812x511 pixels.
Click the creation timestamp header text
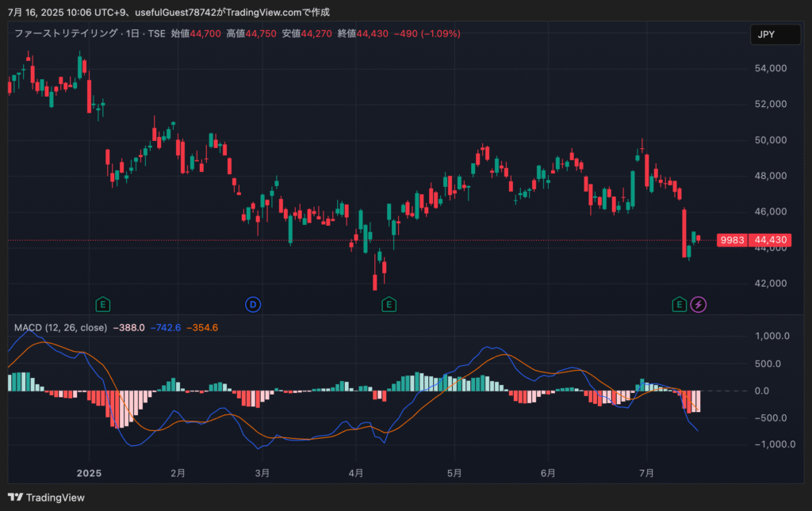169,12
